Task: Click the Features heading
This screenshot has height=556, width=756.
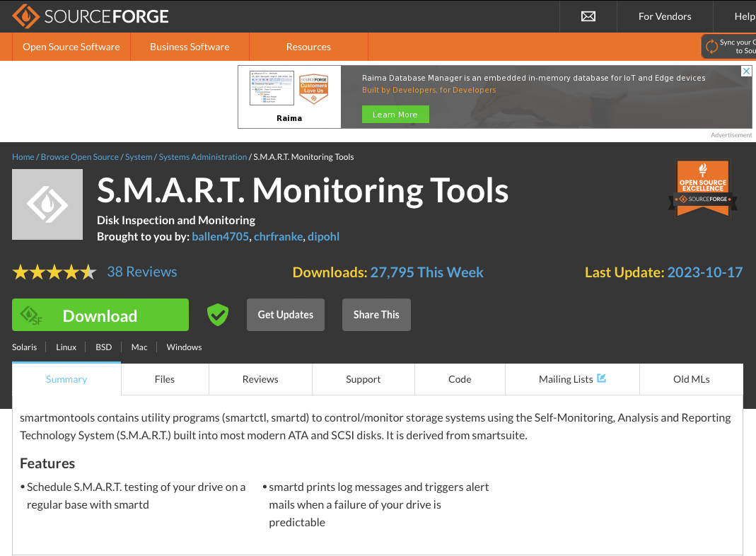Action: 47,463
